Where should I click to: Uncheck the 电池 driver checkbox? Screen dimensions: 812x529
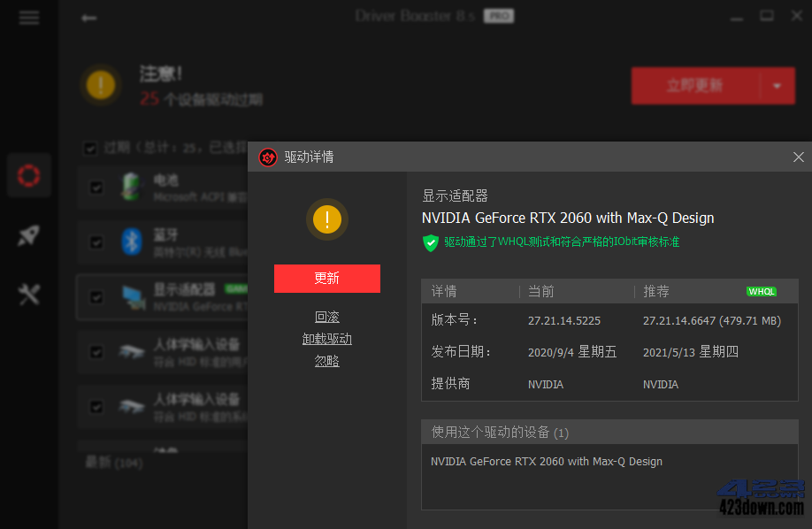point(96,187)
